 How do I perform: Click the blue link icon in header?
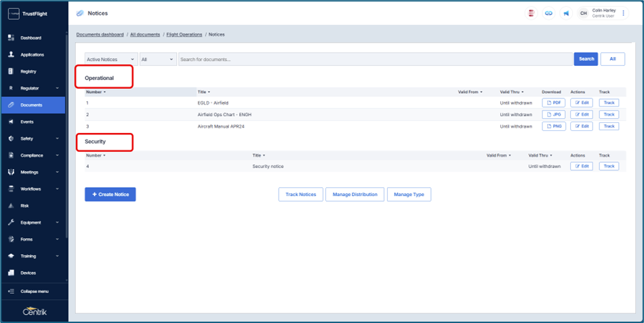tap(548, 13)
